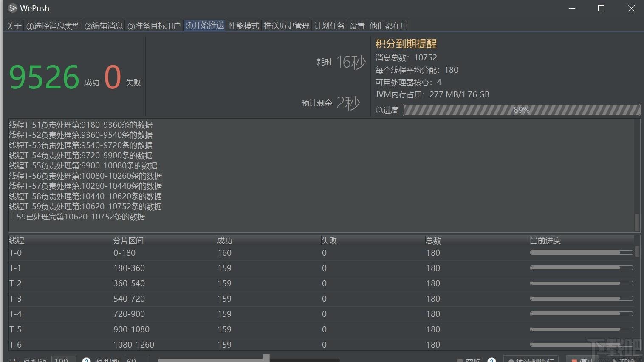Sort the table by 线程 column header
This screenshot has height=362, width=644.
pos(60,240)
